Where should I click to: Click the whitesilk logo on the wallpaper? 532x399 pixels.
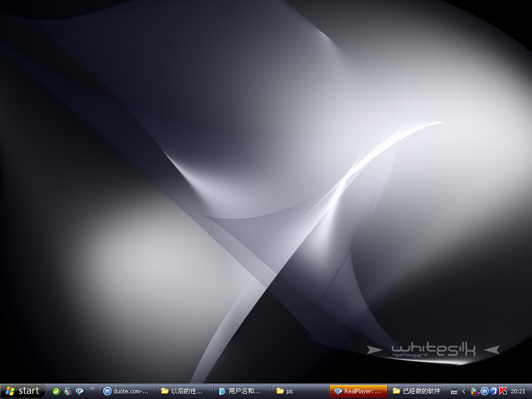pyautogui.click(x=433, y=350)
